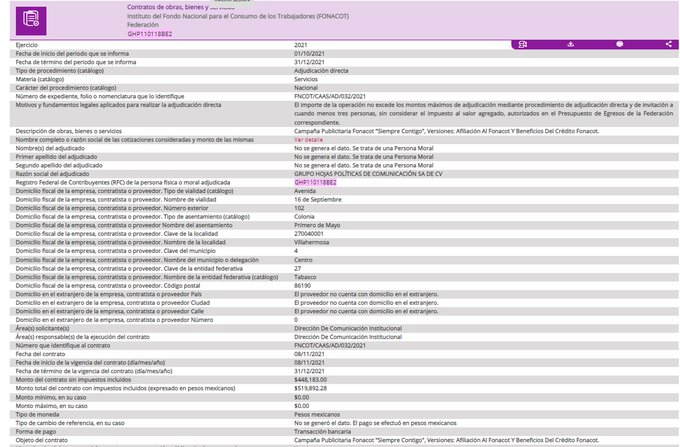Screen dimensions: 680x447
Task: Select the Ejercicio value 2021
Action: 301,45
